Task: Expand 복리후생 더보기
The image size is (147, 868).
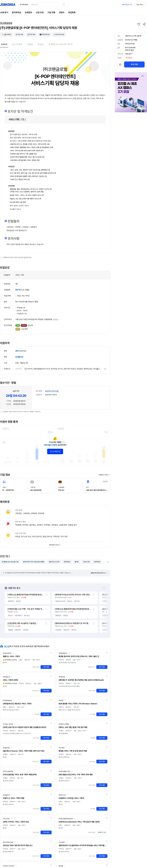Action: tap(55, 545)
